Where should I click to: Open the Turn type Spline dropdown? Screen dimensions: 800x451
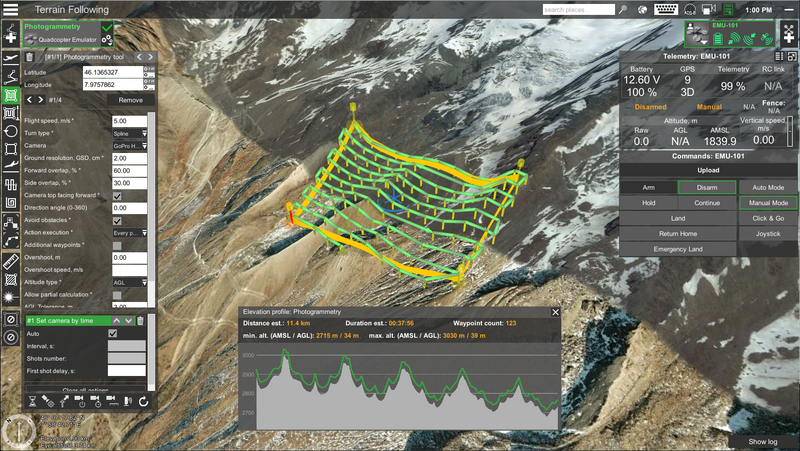(x=130, y=133)
